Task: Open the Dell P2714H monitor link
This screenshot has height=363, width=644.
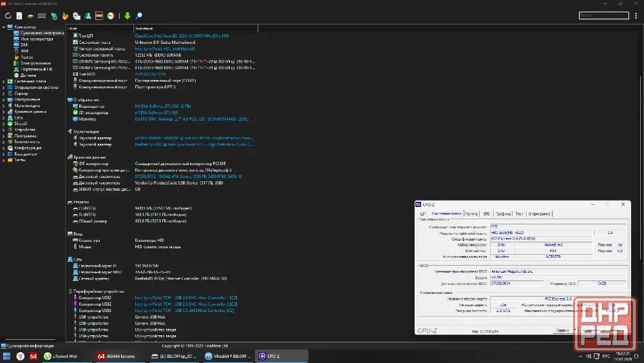Action: tap(191, 119)
